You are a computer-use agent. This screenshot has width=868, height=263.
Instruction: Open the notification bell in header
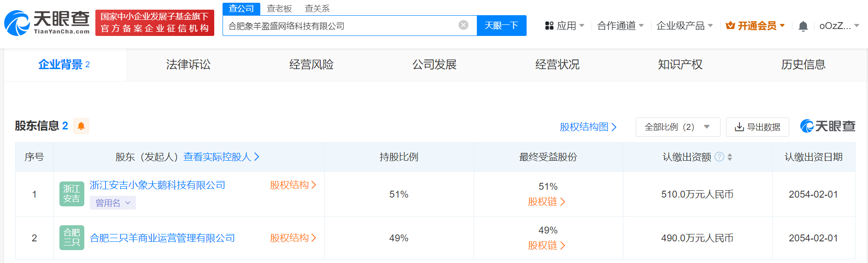pos(803,26)
